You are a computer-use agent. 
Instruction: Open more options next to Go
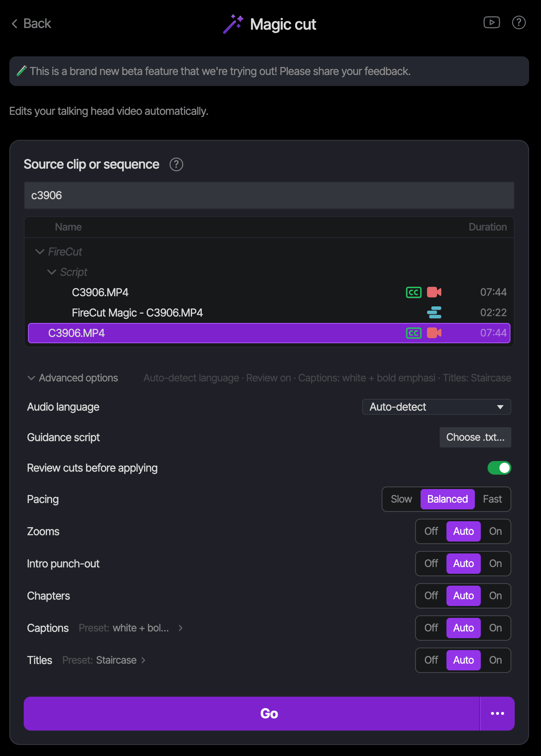point(497,714)
